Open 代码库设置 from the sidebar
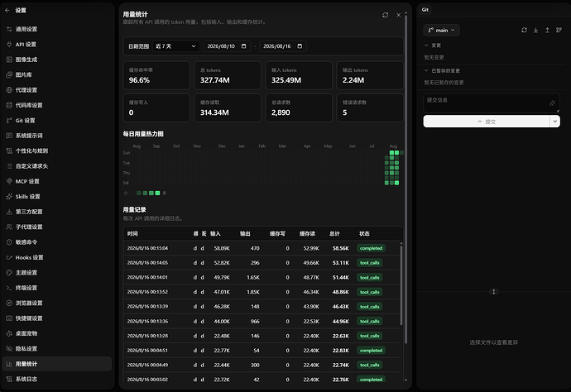The image size is (571, 392). point(57,105)
